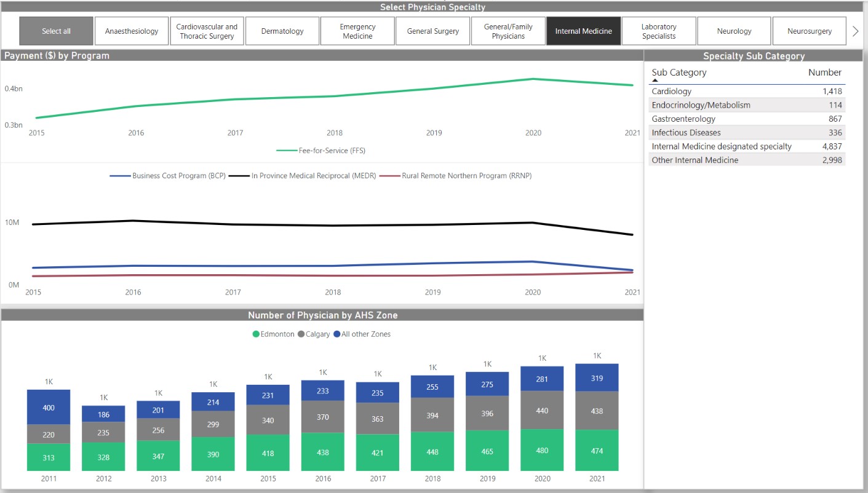The height and width of the screenshot is (493, 868).
Task: Choose the Neurosurgery specialty filter
Action: pyautogui.click(x=809, y=30)
